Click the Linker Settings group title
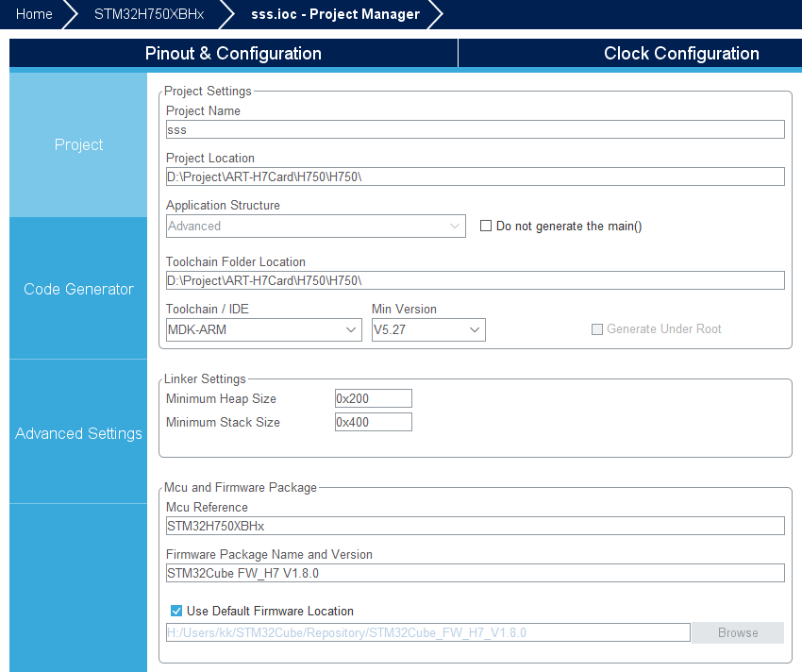 pyautogui.click(x=205, y=378)
